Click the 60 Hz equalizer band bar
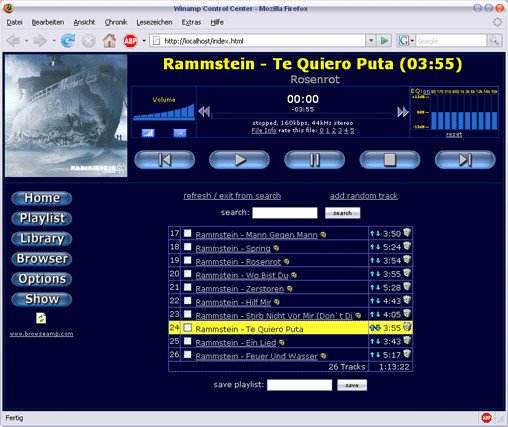The width and height of the screenshot is (508, 427). click(x=434, y=120)
